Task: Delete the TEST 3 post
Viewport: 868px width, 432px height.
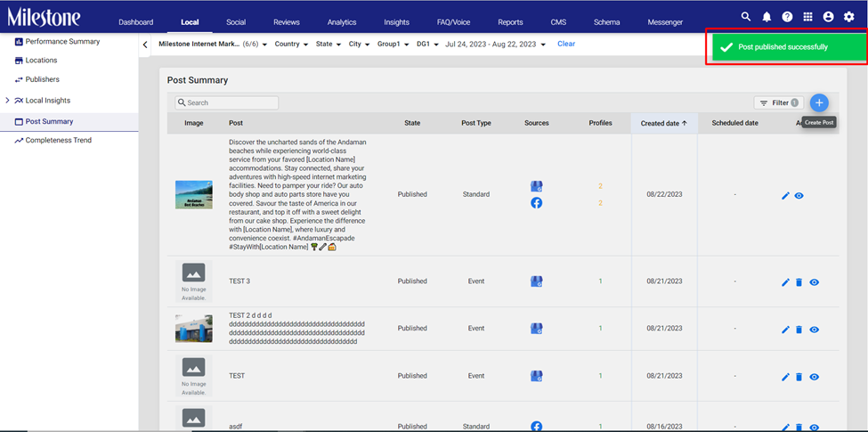Action: coord(799,281)
